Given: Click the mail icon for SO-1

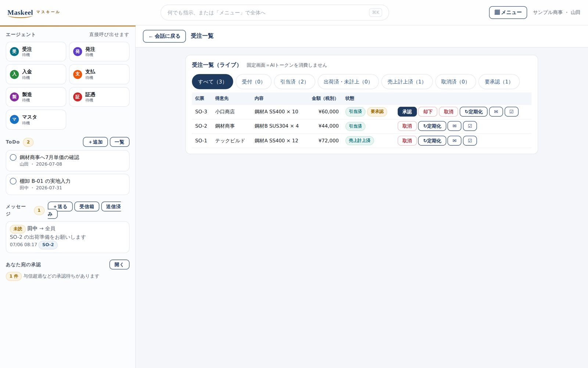Looking at the screenshot, I should 454,141.
